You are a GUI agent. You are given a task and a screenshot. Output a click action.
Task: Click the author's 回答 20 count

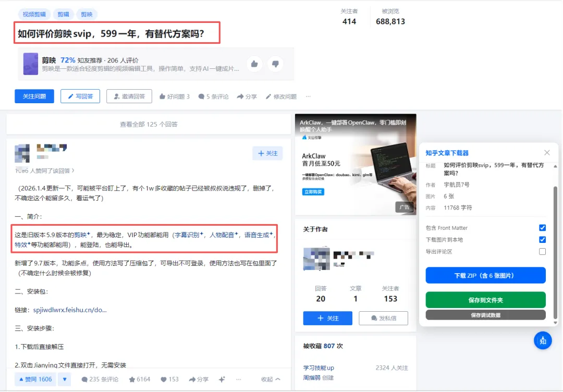click(321, 294)
